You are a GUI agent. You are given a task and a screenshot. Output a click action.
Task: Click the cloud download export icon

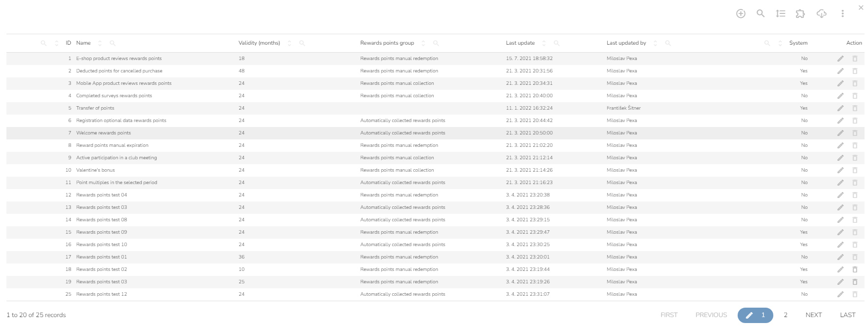coord(821,14)
